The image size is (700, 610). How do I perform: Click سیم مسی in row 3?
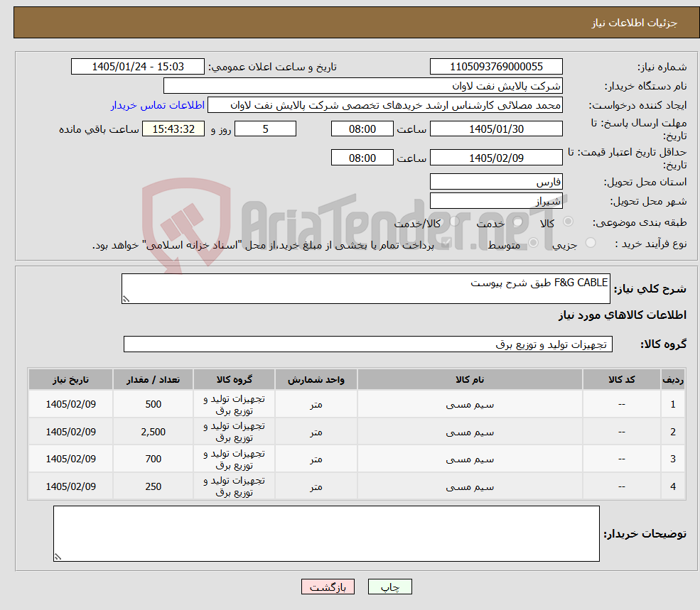(x=470, y=459)
